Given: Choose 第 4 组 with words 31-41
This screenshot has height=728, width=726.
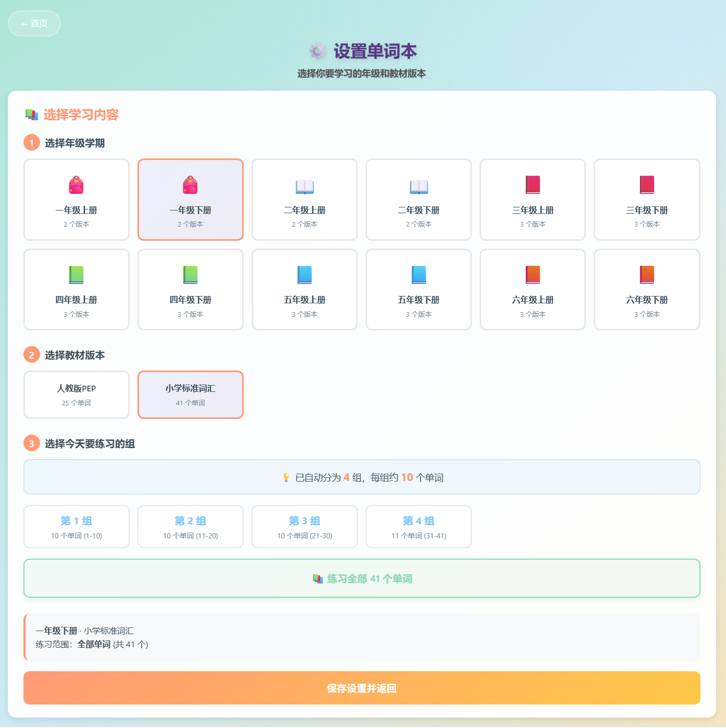Looking at the screenshot, I should (x=419, y=526).
